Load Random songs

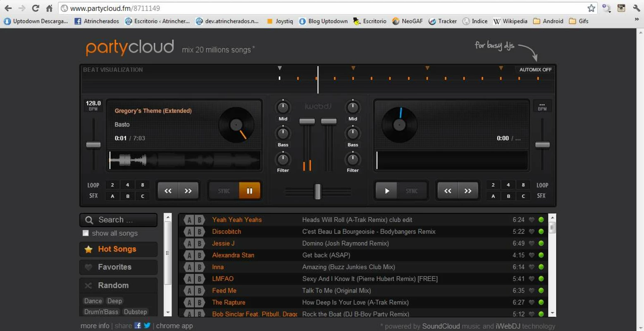tap(119, 285)
